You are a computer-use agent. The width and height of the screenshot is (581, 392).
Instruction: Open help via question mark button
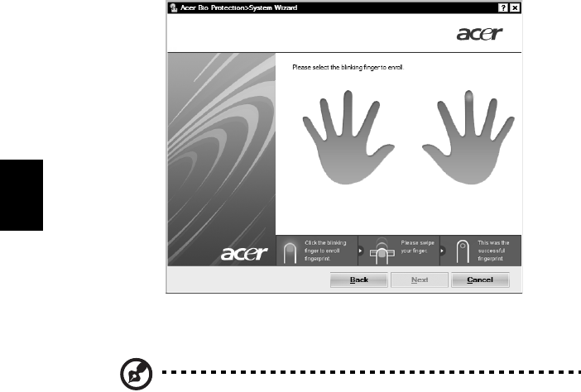tap(503, 7)
